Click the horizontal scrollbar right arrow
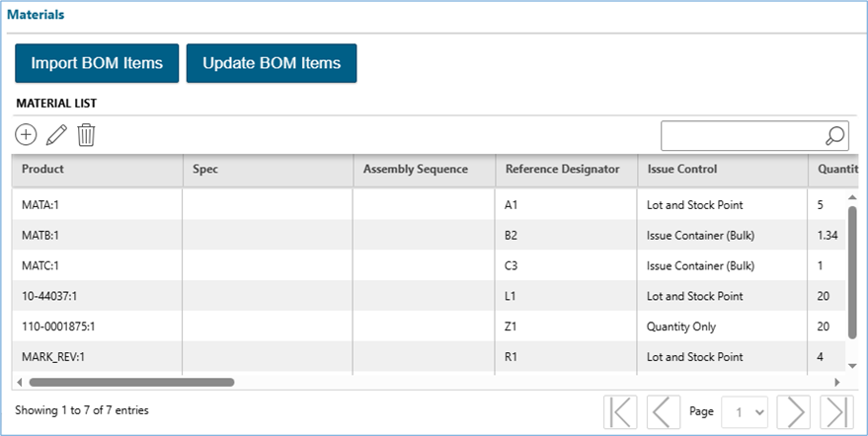The image size is (868, 436). point(837,382)
